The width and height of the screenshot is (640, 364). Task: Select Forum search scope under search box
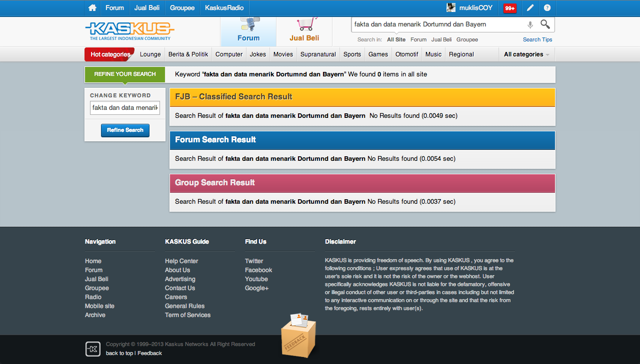418,39
